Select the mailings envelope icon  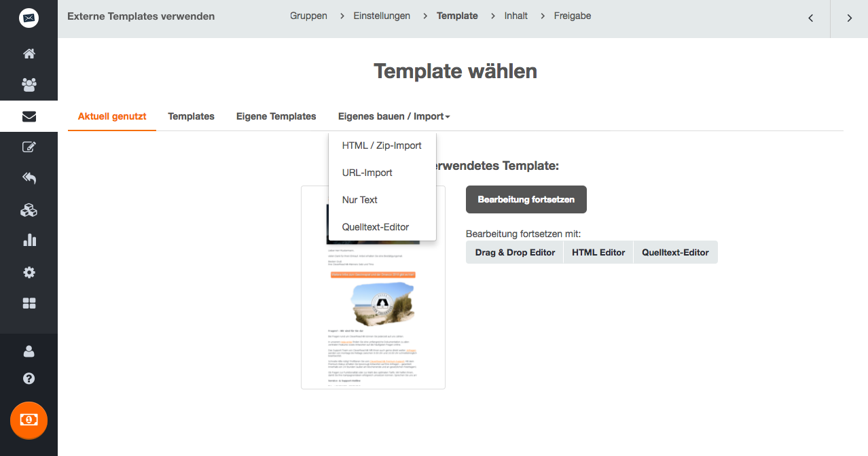click(29, 116)
